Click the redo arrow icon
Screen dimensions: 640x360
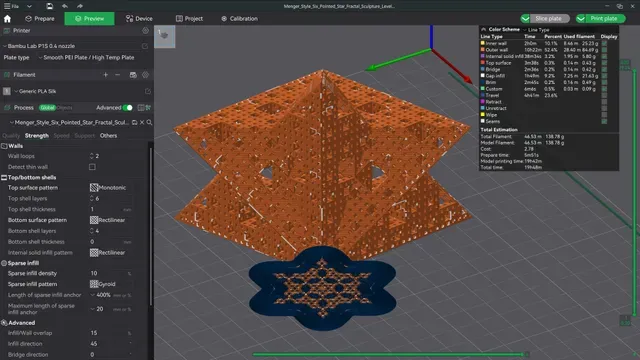pyautogui.click(x=80, y=6)
